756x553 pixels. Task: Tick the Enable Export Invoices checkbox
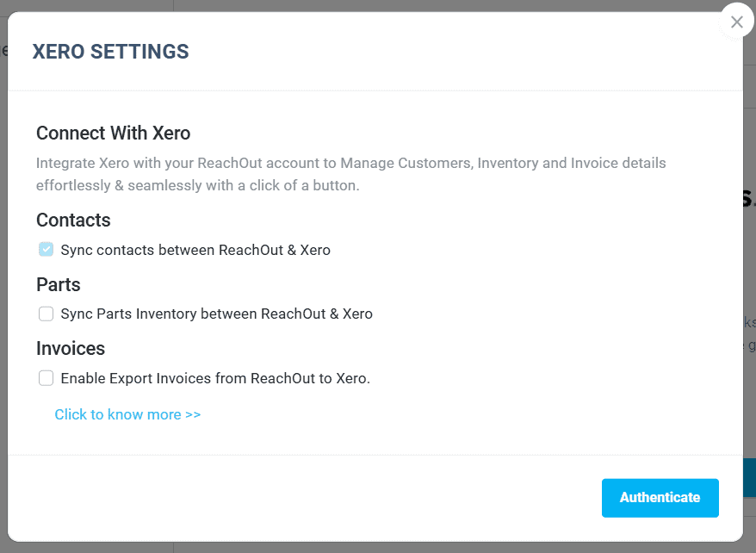point(46,378)
